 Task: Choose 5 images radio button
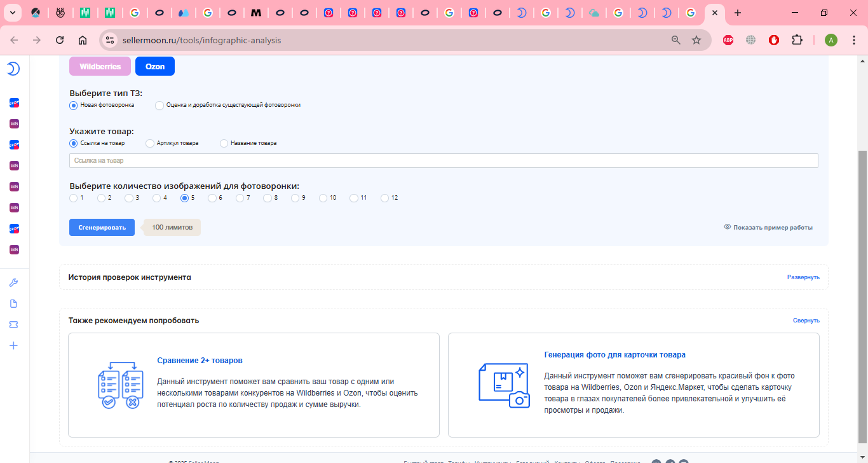pyautogui.click(x=184, y=198)
